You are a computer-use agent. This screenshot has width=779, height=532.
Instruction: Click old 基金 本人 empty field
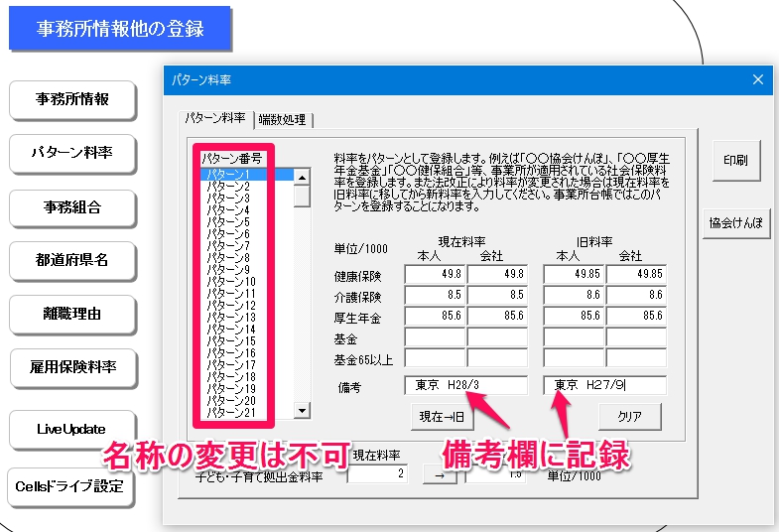pyautogui.click(x=574, y=337)
